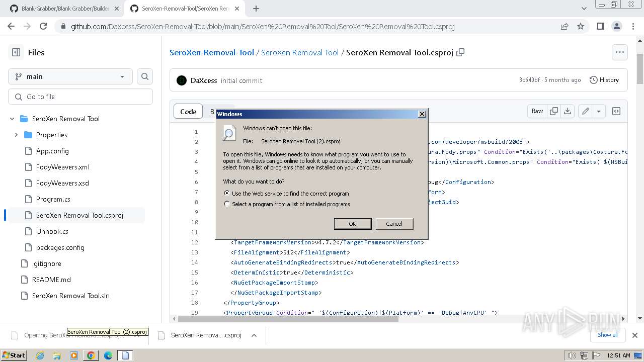644x362 pixels.
Task: Share this page icon in address bar
Action: tap(565, 26)
